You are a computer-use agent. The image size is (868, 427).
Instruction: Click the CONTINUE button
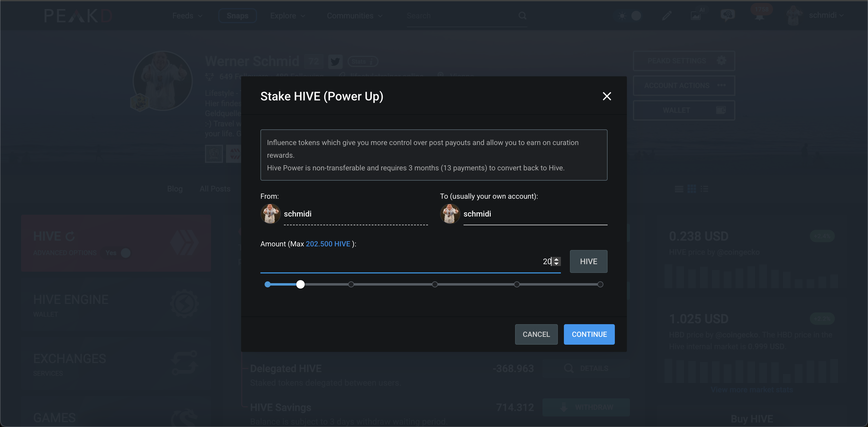tap(589, 334)
